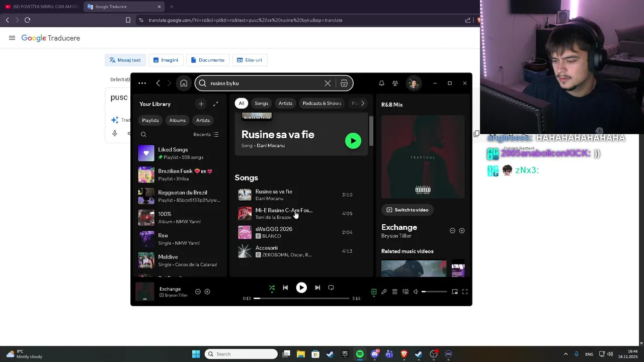Open the Spotify miniplayer

point(455,292)
